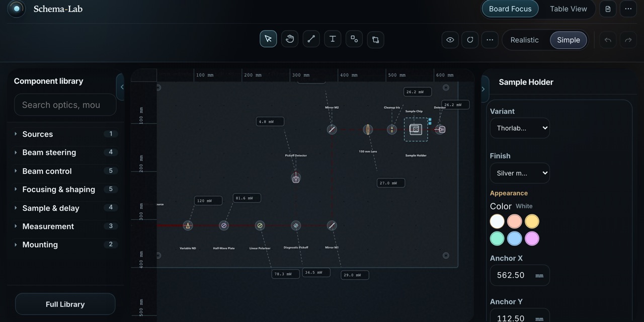
Task: Click the Appearance section heading
Action: [x=509, y=193]
